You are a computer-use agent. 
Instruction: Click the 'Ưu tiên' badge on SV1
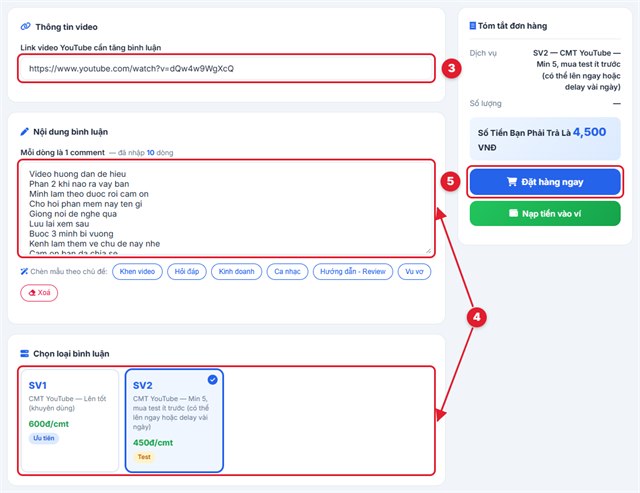(x=44, y=438)
